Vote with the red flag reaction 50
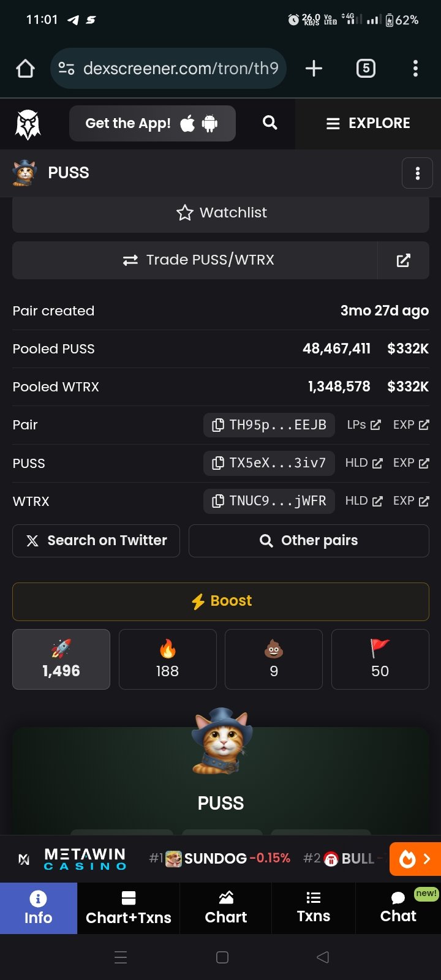Image resolution: width=441 pixels, height=980 pixels. point(380,660)
